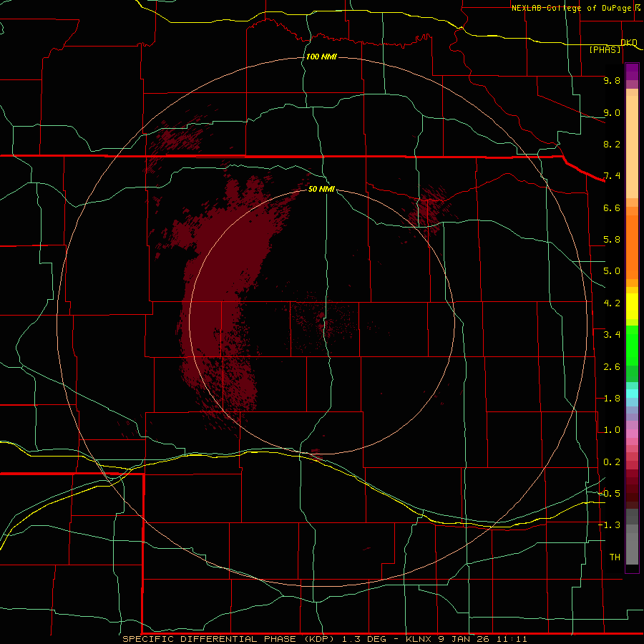Pick the bright green segment of the color bar
Image resolution: width=644 pixels, height=644 pixels.
click(x=632, y=346)
